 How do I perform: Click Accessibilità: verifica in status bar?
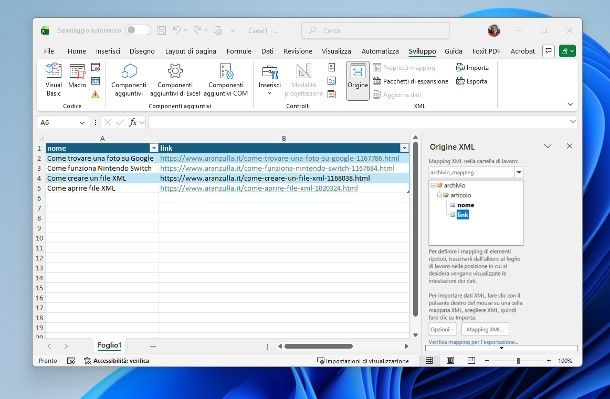117,361
